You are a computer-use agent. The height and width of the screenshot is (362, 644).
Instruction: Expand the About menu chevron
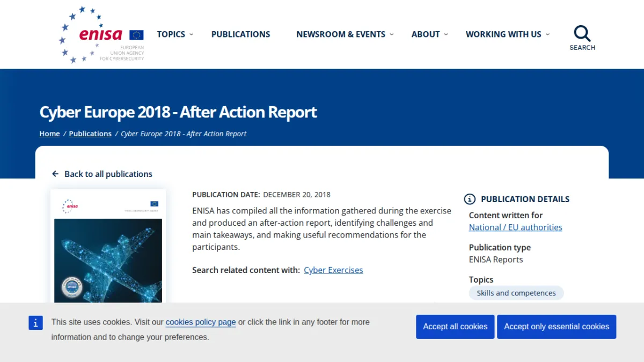click(x=446, y=34)
